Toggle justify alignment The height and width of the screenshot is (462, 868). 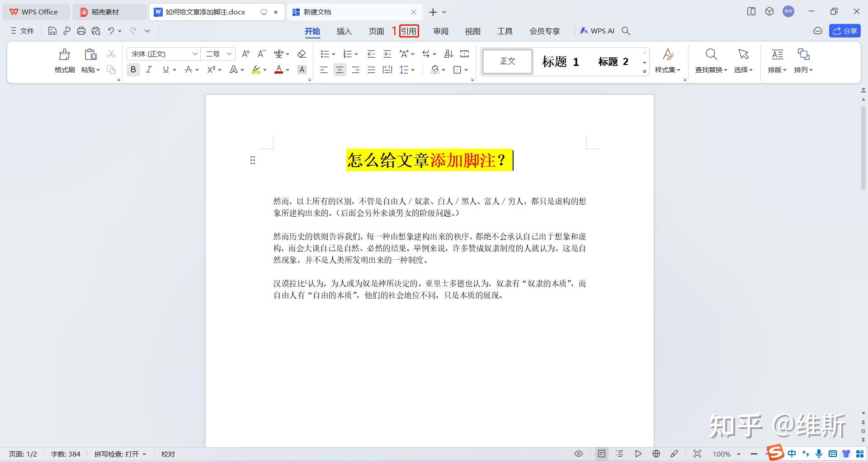click(371, 70)
